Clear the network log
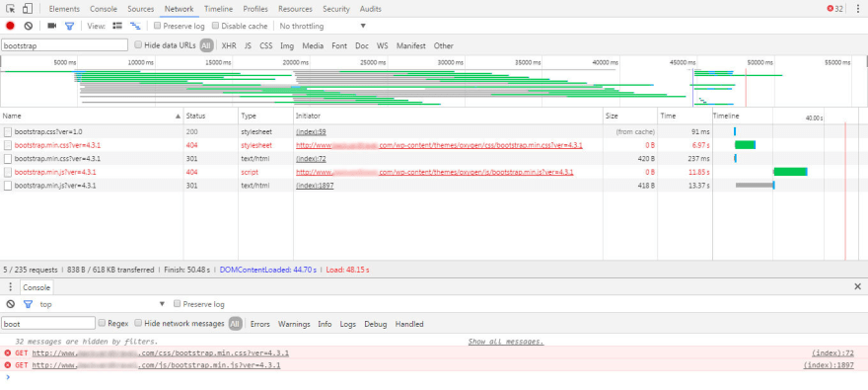 click(29, 26)
